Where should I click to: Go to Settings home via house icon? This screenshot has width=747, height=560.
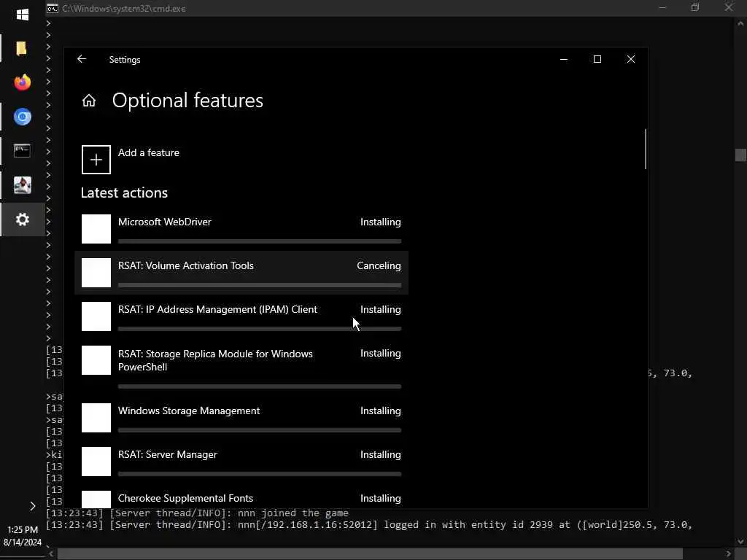[x=89, y=101]
